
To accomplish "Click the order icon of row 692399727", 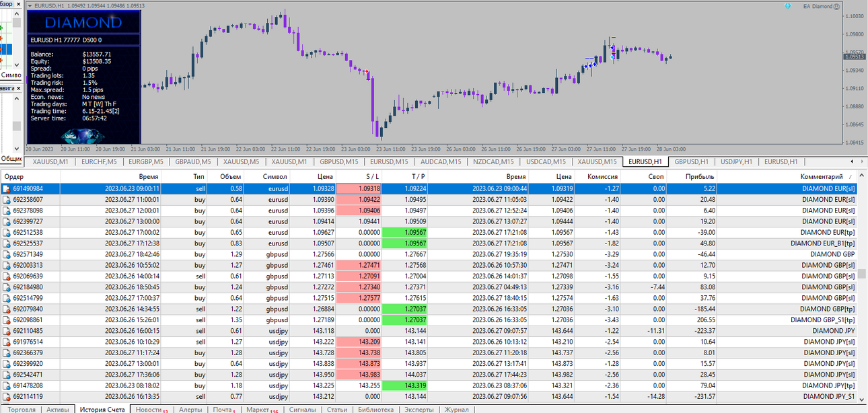I will tap(7, 221).
